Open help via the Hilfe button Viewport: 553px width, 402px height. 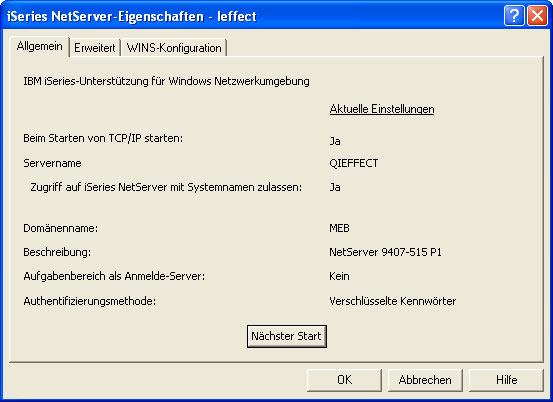(x=506, y=380)
